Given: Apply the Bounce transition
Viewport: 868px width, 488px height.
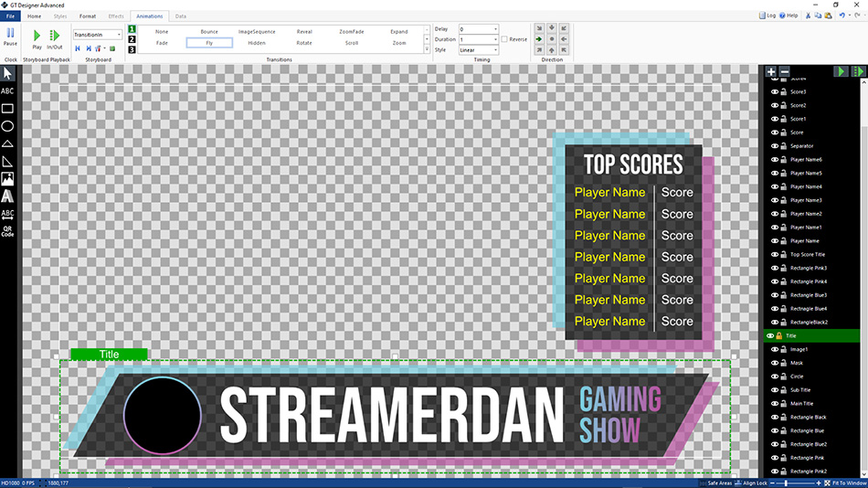Looking at the screenshot, I should [x=209, y=31].
